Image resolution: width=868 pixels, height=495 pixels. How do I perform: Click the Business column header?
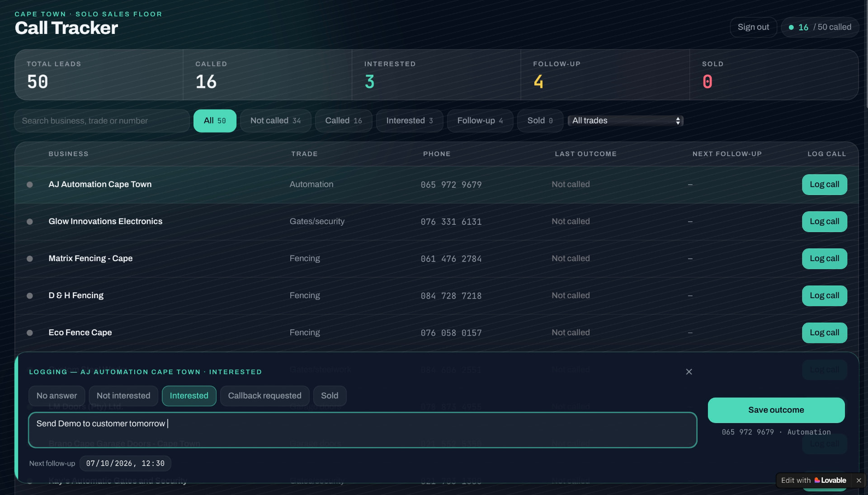click(68, 154)
